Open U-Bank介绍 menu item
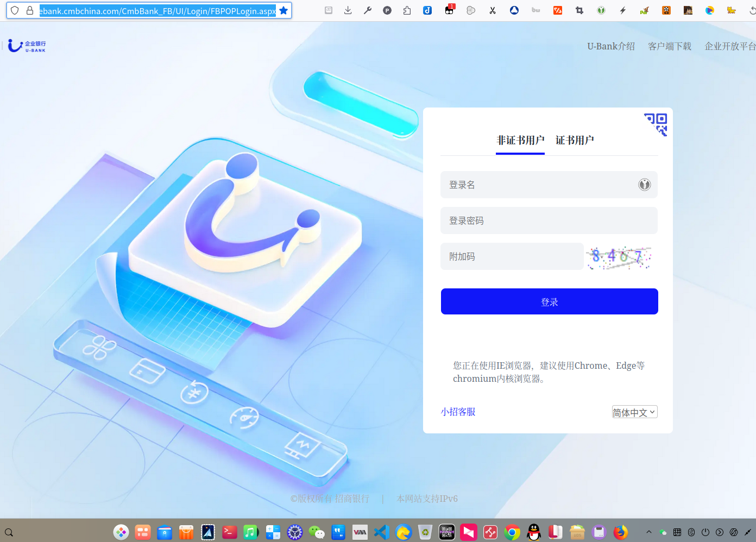This screenshot has height=542, width=756. click(x=611, y=46)
